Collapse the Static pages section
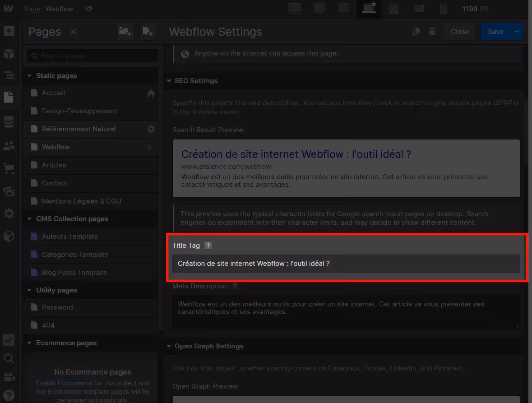532x403 pixels. click(x=29, y=76)
